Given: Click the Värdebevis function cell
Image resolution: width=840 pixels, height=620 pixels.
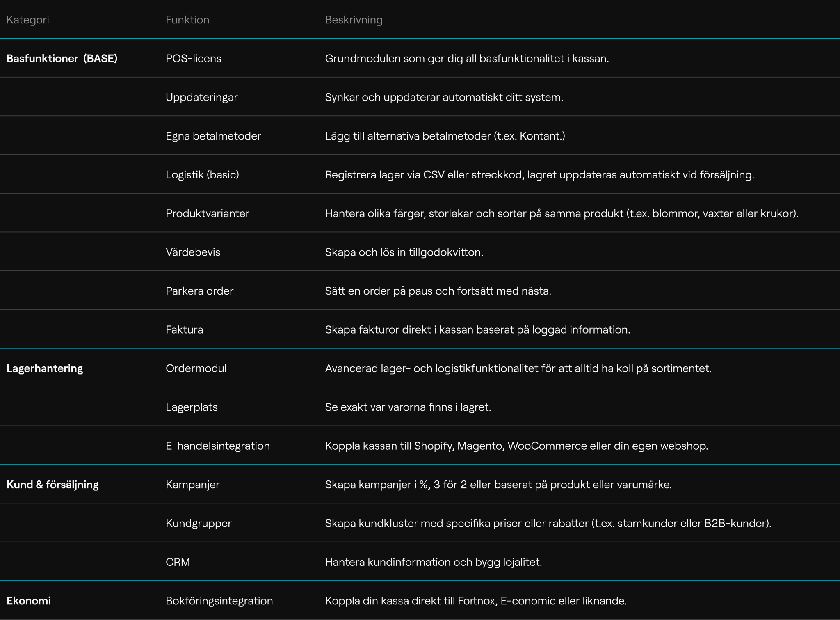Looking at the screenshot, I should [193, 252].
